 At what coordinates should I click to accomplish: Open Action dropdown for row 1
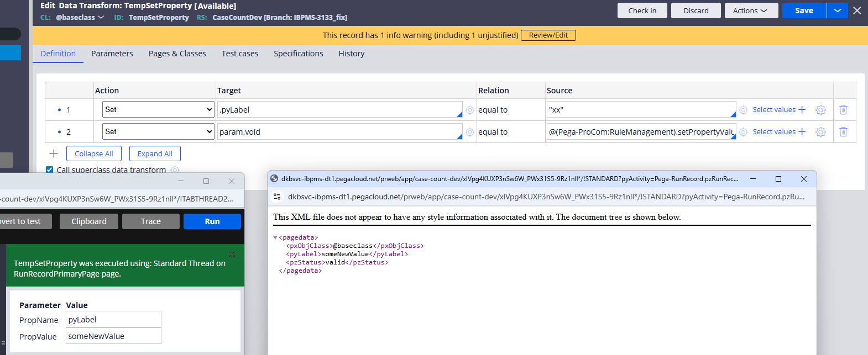point(158,109)
